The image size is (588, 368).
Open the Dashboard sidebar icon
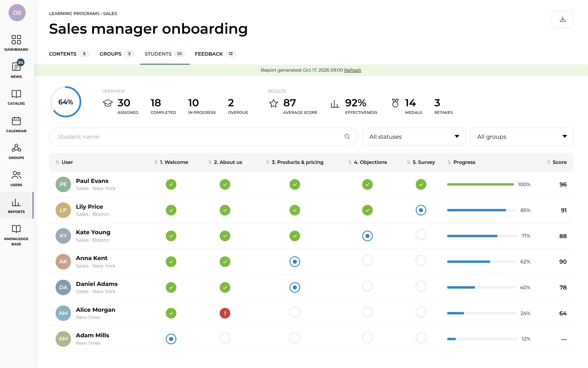point(16,43)
